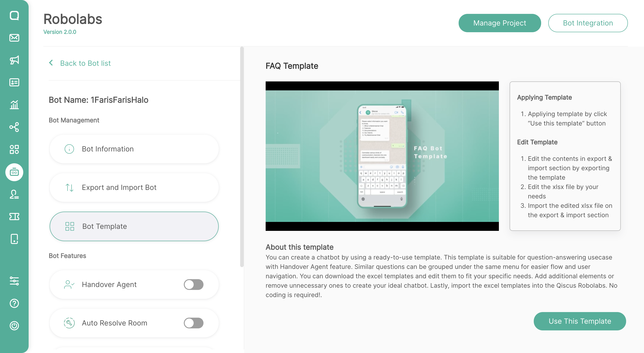644x353 pixels.
Task: Click the power logout icon
Action: (14, 325)
